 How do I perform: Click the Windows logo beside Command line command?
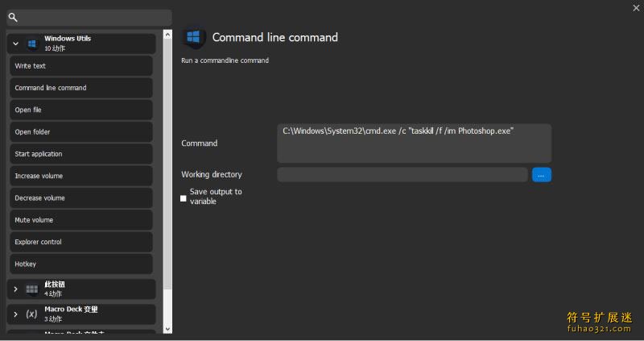click(x=193, y=37)
